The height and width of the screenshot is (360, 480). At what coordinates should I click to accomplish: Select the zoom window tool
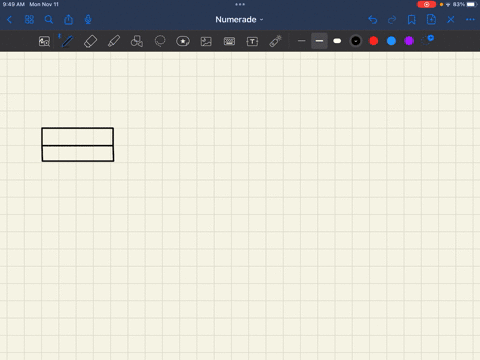coord(44,41)
